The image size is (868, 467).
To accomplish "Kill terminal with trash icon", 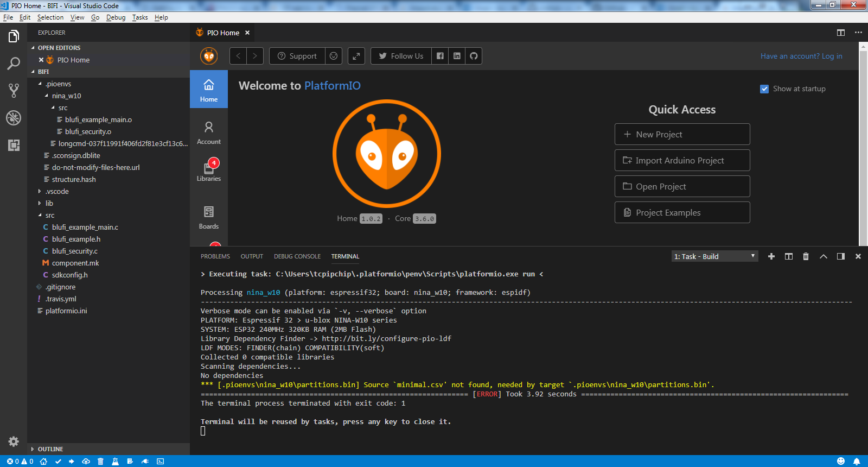I will click(806, 256).
